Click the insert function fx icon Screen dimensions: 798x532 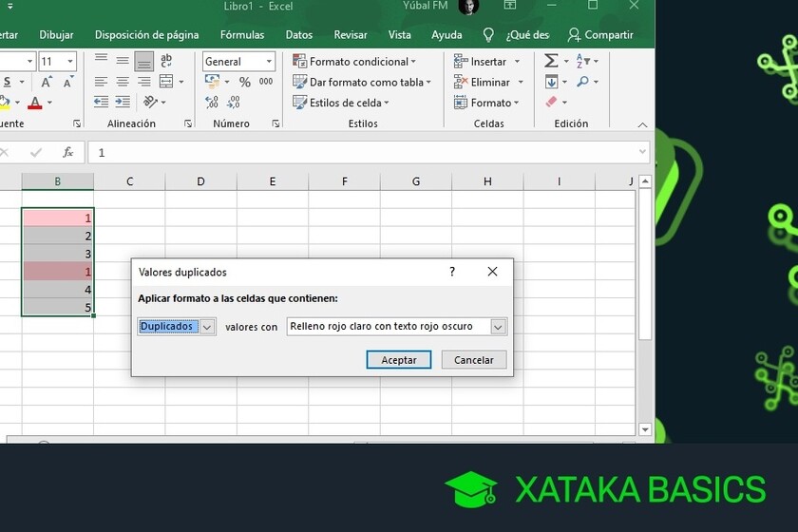(67, 152)
